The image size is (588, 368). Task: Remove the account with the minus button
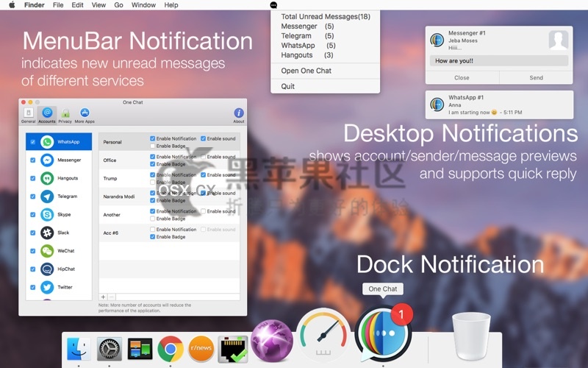(x=112, y=297)
